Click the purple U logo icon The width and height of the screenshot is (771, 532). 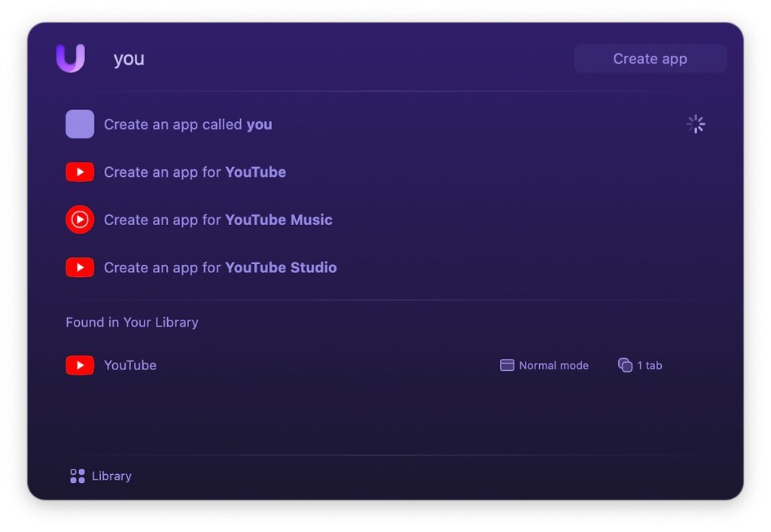click(x=71, y=58)
